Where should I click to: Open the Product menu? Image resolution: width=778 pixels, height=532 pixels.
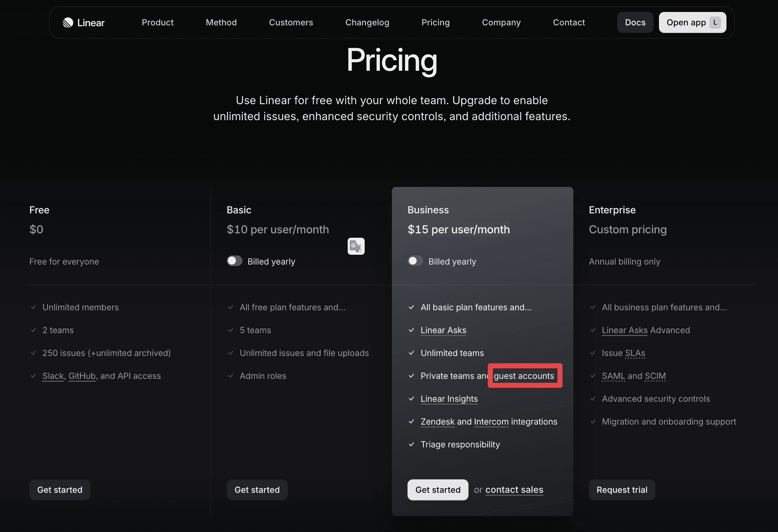pyautogui.click(x=157, y=22)
